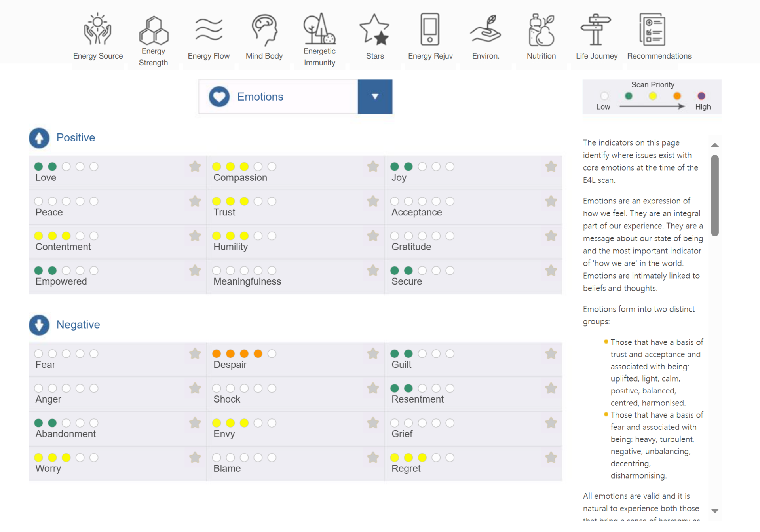Expand the Emotions dropdown arrow
Image resolution: width=760 pixels, height=532 pixels.
pyautogui.click(x=375, y=97)
